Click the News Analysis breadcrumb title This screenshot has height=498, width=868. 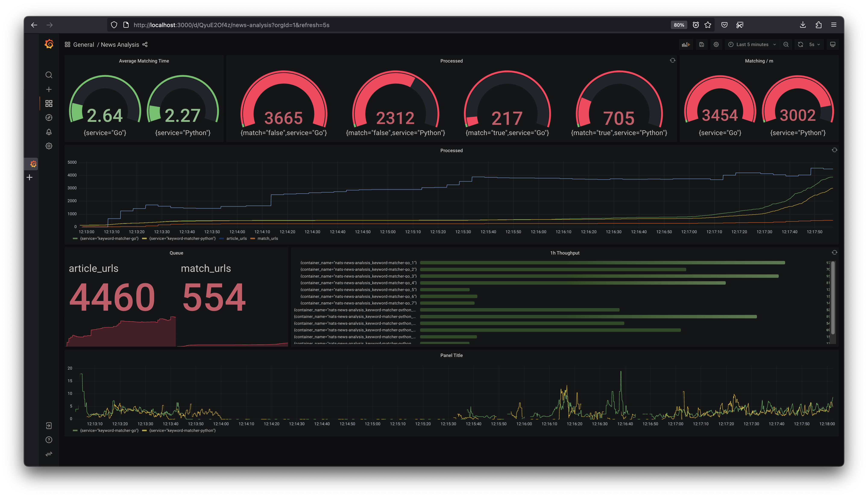[x=120, y=45]
